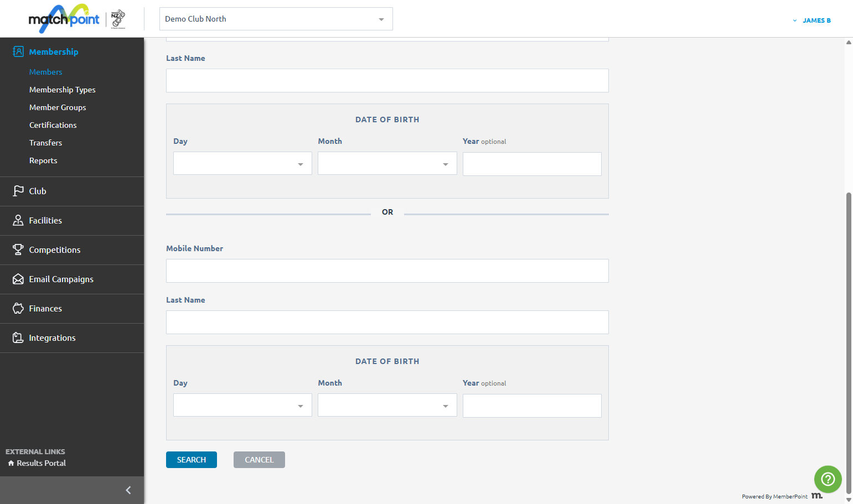This screenshot has height=504, width=853.
Task: Go to Member Groups
Action: [x=58, y=107]
